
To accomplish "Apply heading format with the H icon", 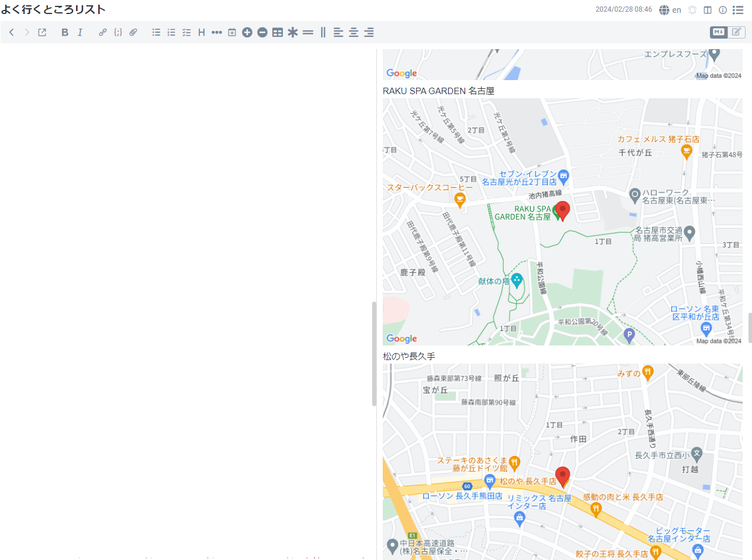I will (x=202, y=32).
